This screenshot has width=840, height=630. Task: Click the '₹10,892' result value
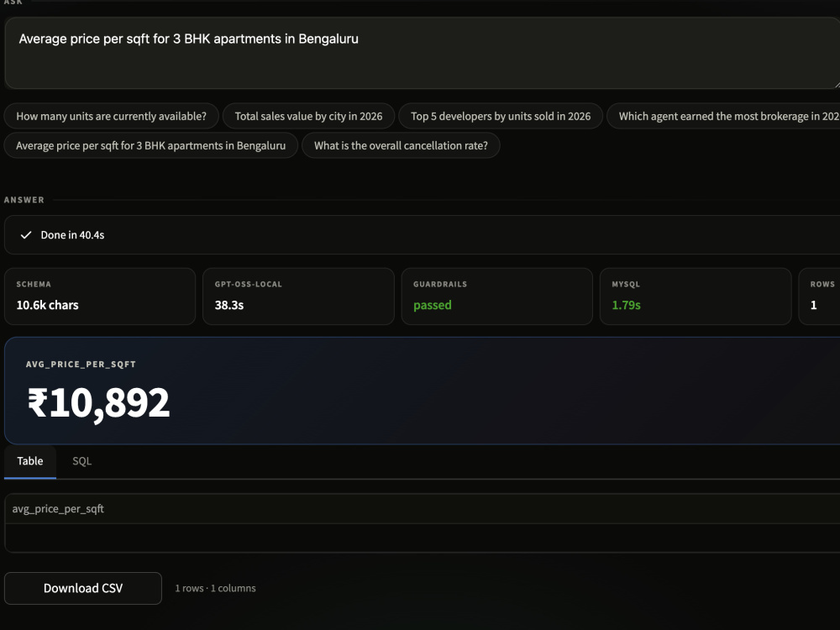click(98, 403)
